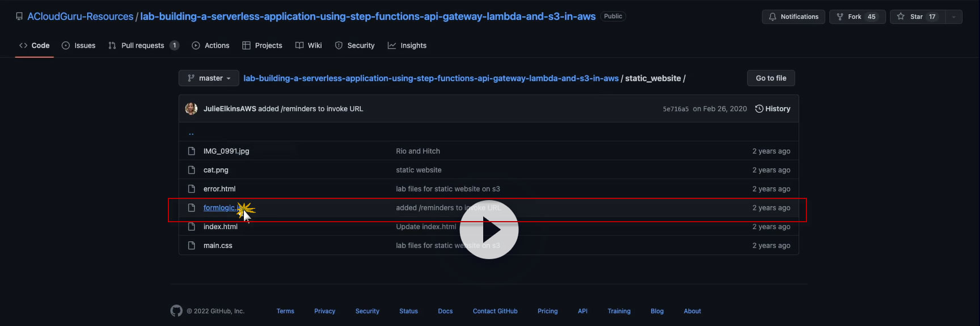Open the Insights tab
Image resolution: width=980 pixels, height=326 pixels.
coord(407,45)
